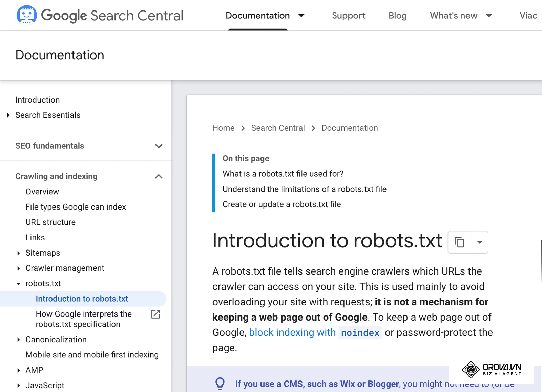This screenshot has width=542, height=392.
Task: Jump to 'Create or update a robots.txt file'
Action: pos(282,204)
